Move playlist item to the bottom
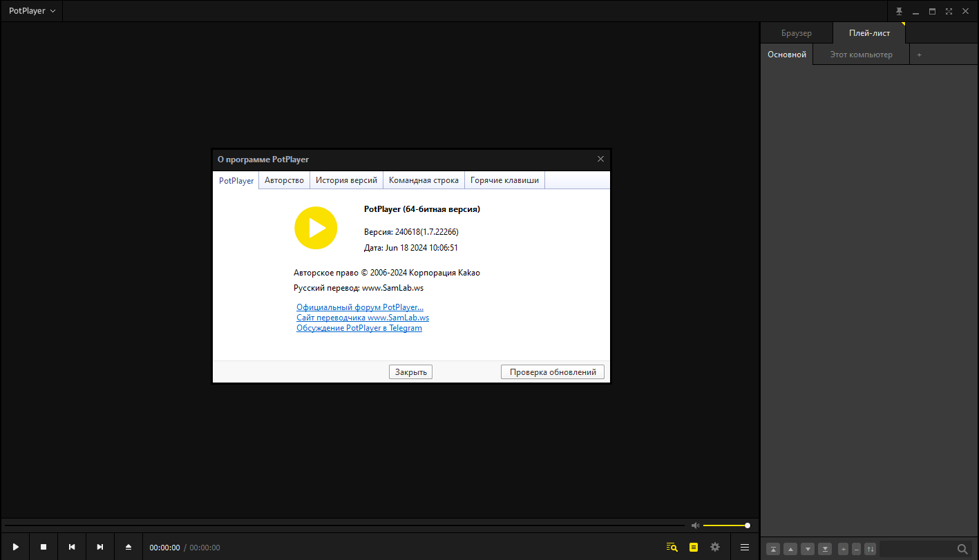Viewport: 979px width, 560px height. (x=824, y=549)
